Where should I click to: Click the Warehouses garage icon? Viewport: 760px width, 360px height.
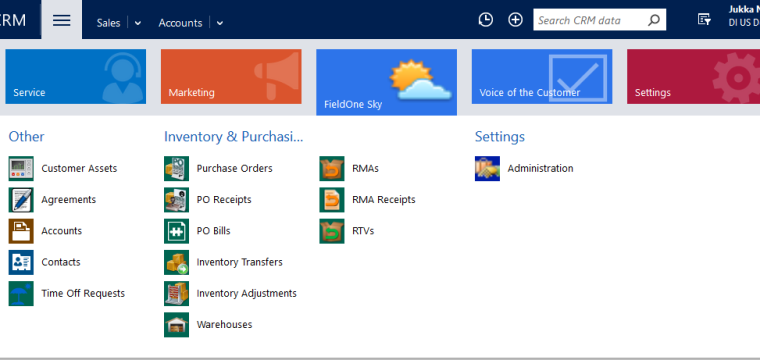tap(176, 325)
